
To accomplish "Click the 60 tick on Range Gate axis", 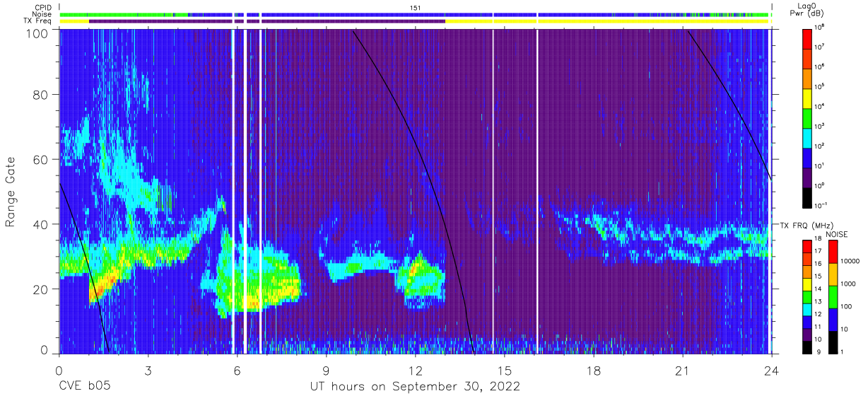I will click(40, 159).
